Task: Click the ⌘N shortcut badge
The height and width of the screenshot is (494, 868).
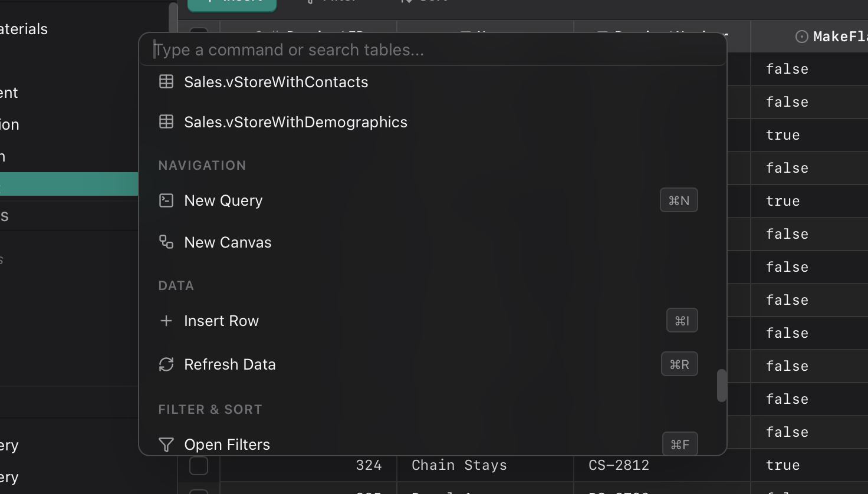Action: point(679,200)
